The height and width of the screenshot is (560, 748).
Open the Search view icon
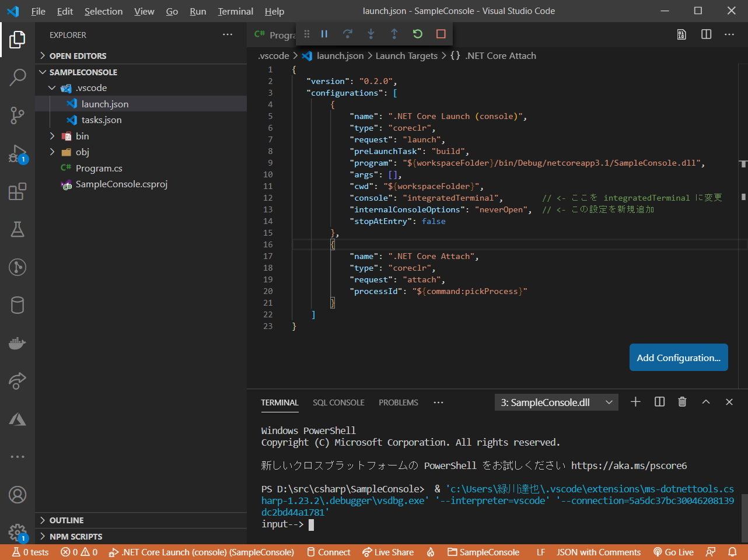[18, 77]
